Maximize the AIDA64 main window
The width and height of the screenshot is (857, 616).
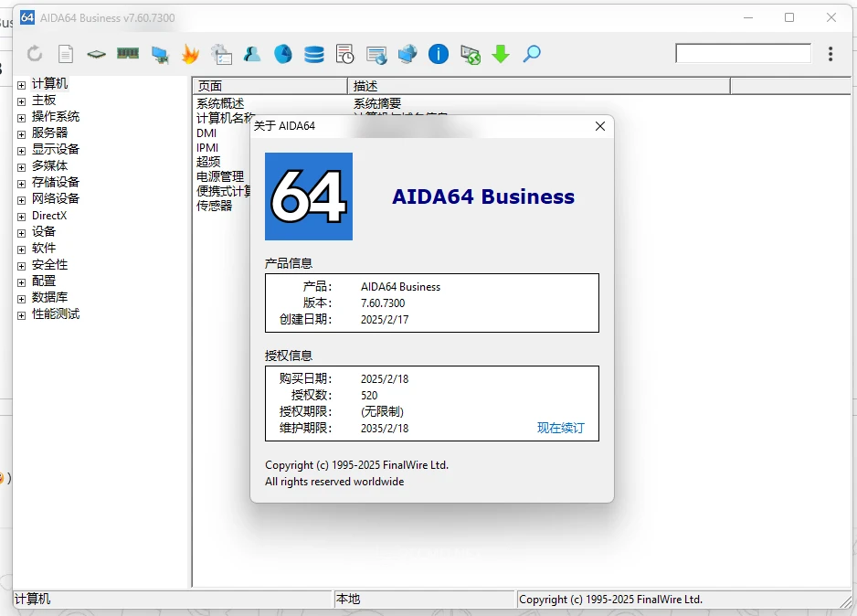click(789, 17)
